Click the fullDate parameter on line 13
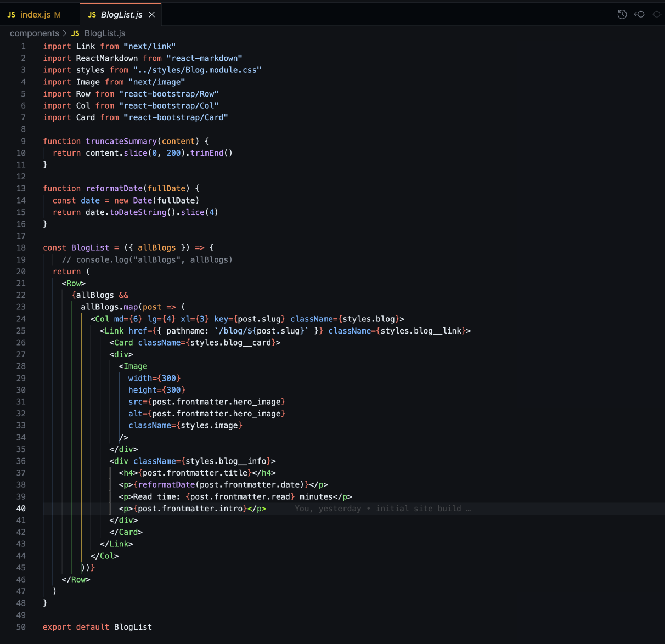The image size is (665, 644). (166, 189)
